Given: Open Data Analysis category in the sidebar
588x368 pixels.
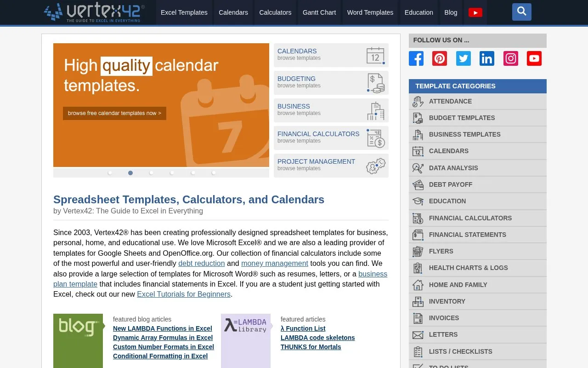Looking at the screenshot, I should [x=478, y=168].
